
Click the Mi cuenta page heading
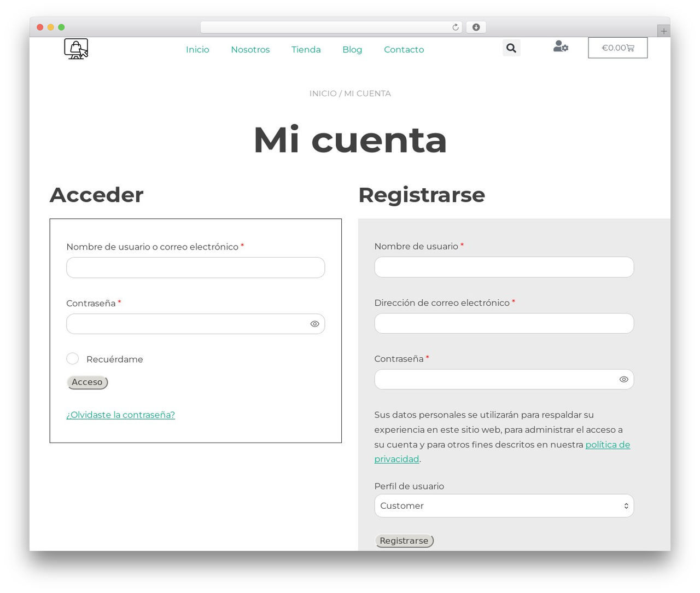point(350,140)
